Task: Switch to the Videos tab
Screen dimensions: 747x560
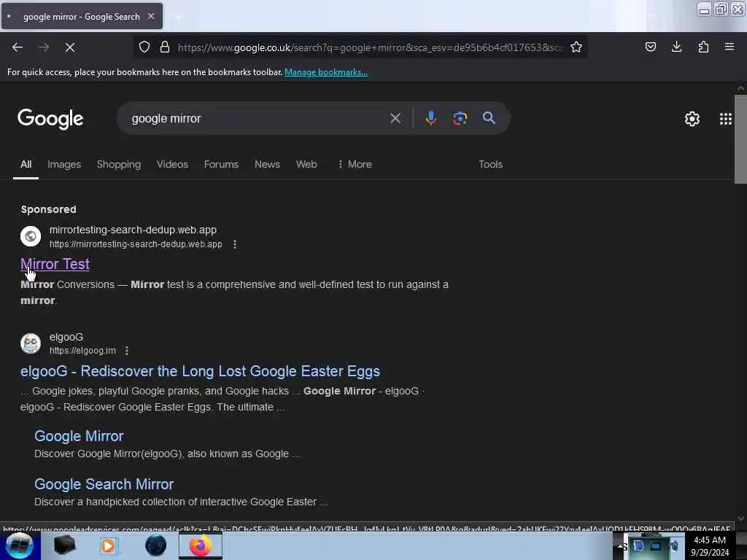Action: coord(172,164)
